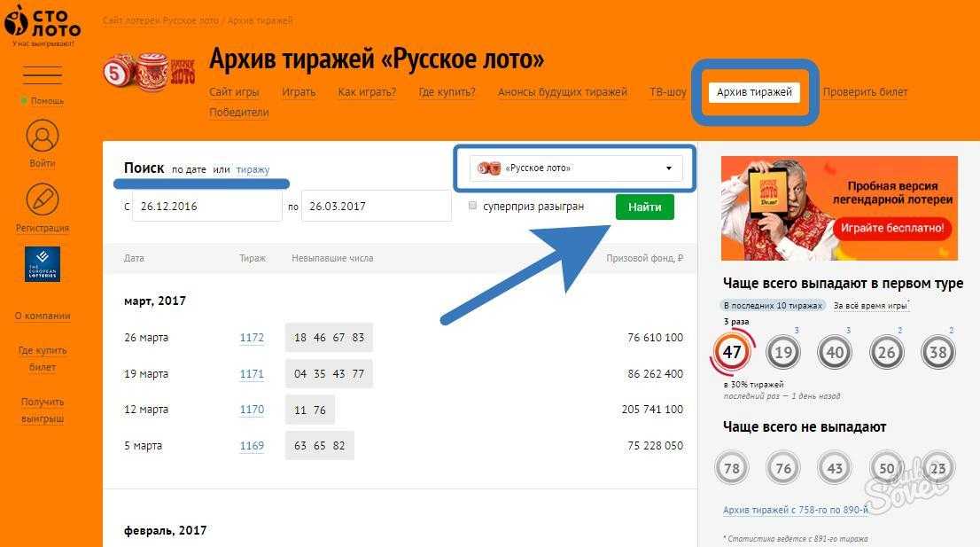This screenshot has height=547, width=980.
Task: Select ball number 47
Action: pyautogui.click(x=732, y=352)
